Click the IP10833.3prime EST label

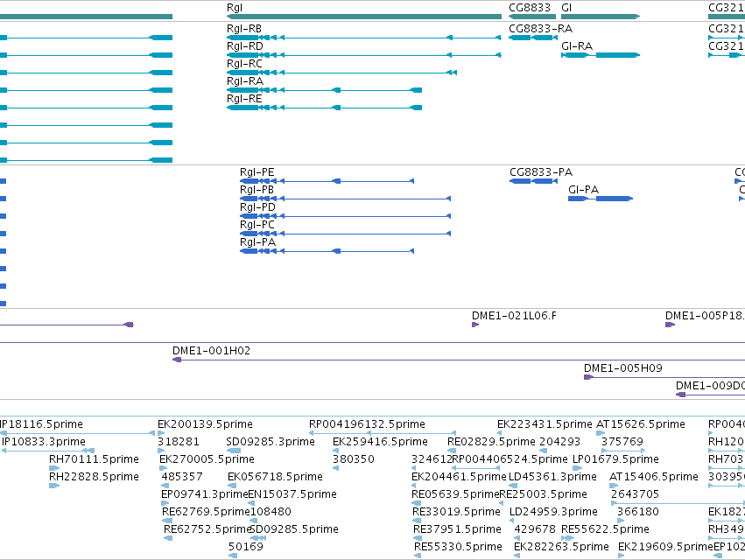pyautogui.click(x=44, y=442)
